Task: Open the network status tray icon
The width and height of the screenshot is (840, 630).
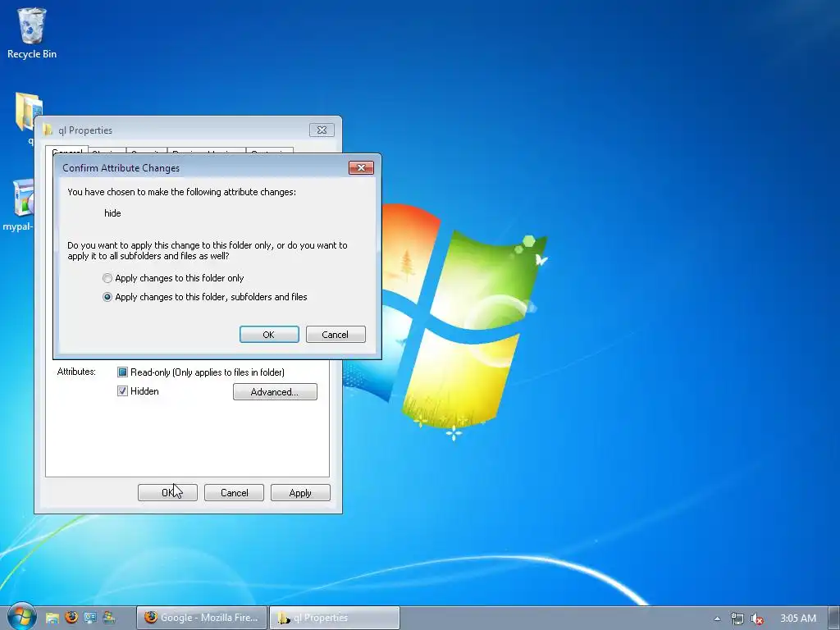Action: [x=737, y=619]
